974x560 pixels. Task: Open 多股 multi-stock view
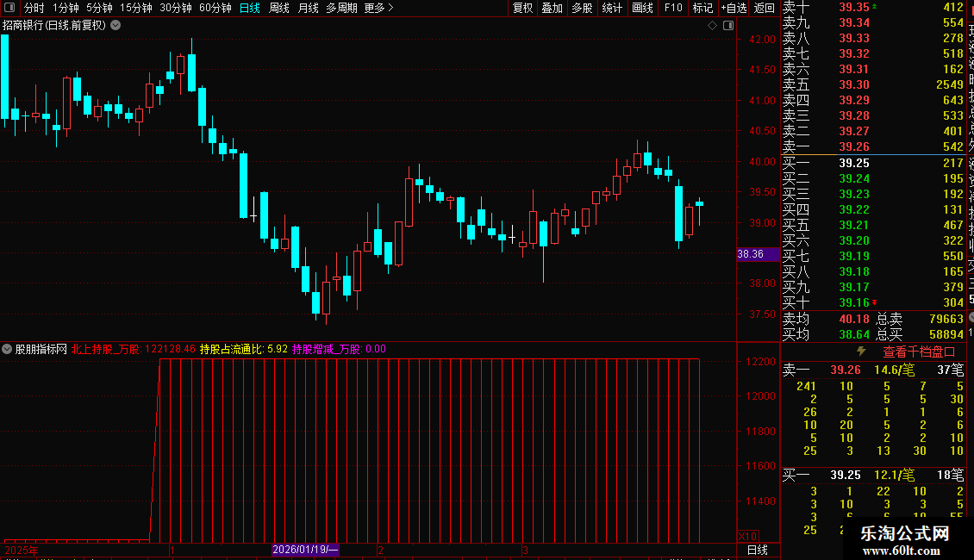[582, 8]
